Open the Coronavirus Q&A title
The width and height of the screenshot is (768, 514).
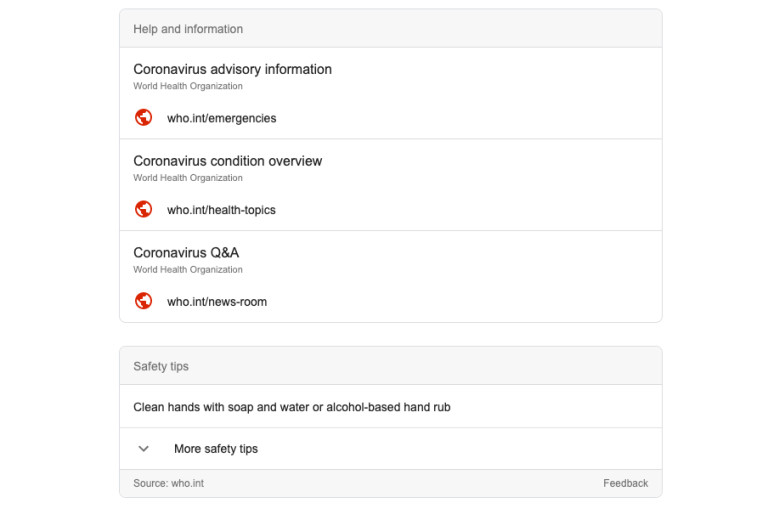click(x=186, y=253)
